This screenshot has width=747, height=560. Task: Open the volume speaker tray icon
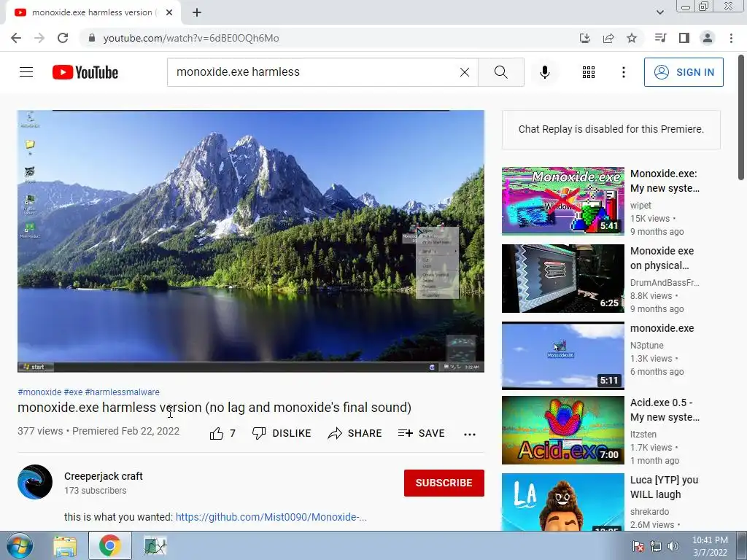pos(673,546)
